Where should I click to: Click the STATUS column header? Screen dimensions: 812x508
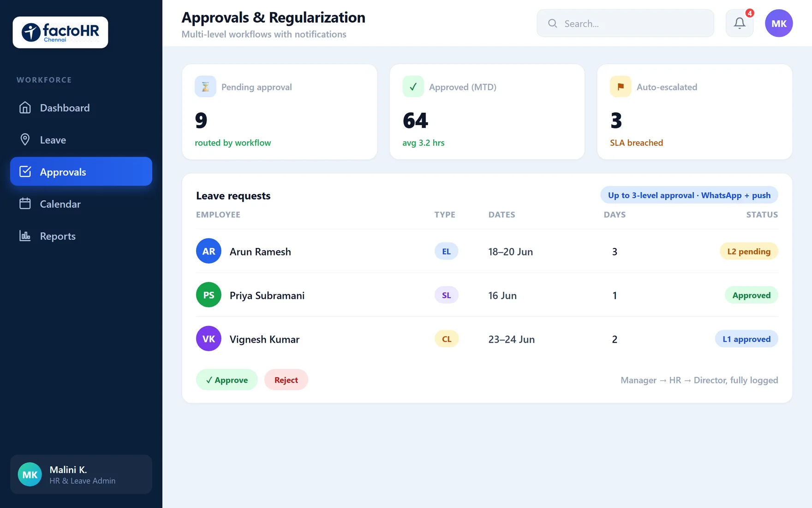tap(762, 215)
